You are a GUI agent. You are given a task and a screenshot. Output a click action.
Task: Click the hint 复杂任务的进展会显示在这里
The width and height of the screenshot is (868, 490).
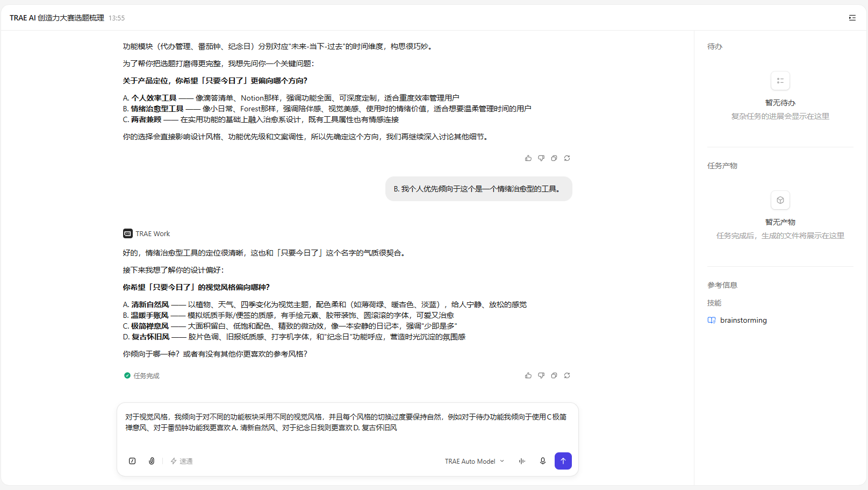coord(780,116)
